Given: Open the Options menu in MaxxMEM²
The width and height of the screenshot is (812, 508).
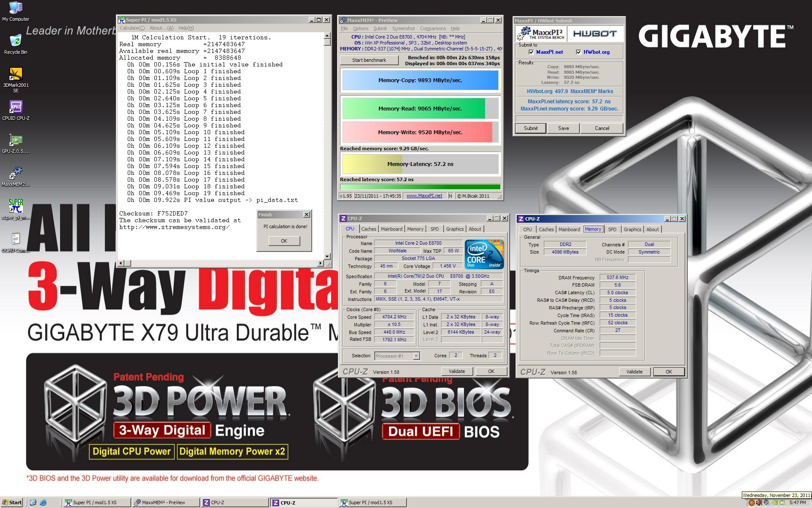Looking at the screenshot, I should [360, 28].
